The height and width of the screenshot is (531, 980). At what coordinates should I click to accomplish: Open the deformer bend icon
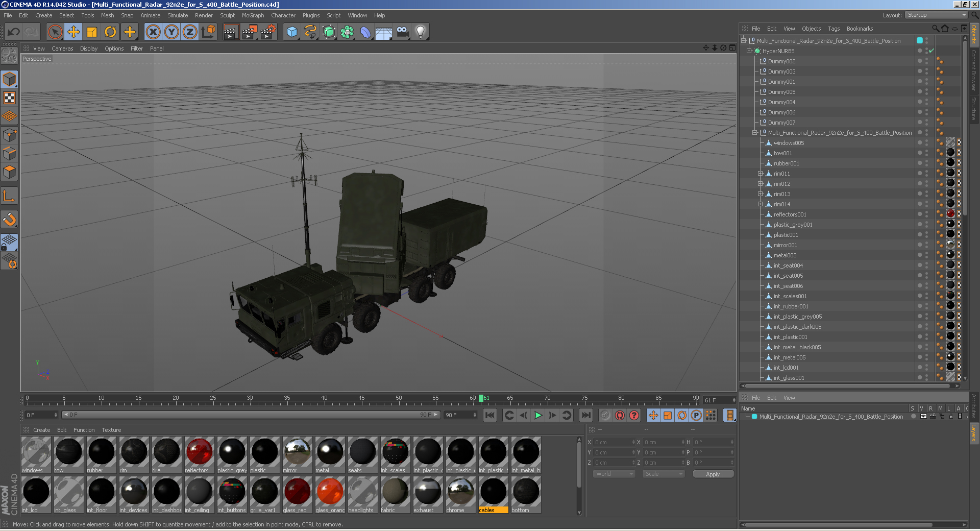[x=365, y=32]
